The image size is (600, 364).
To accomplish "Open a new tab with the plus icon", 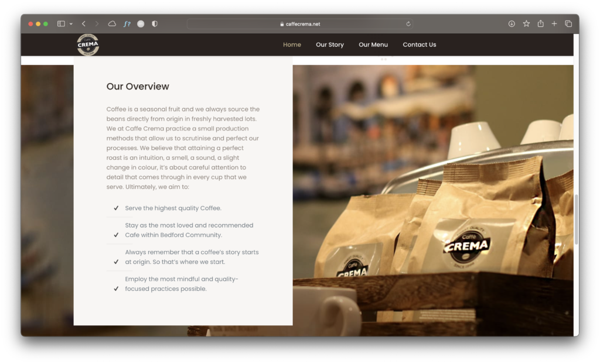I will tap(554, 23).
